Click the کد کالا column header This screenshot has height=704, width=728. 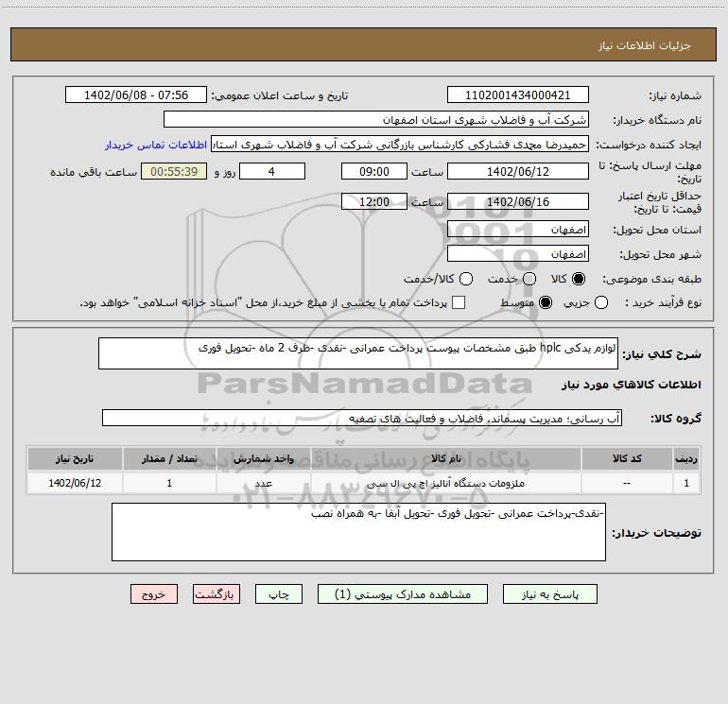point(627,458)
